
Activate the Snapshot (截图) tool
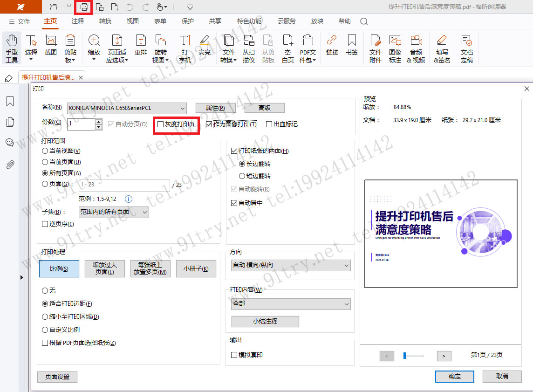tap(50, 47)
